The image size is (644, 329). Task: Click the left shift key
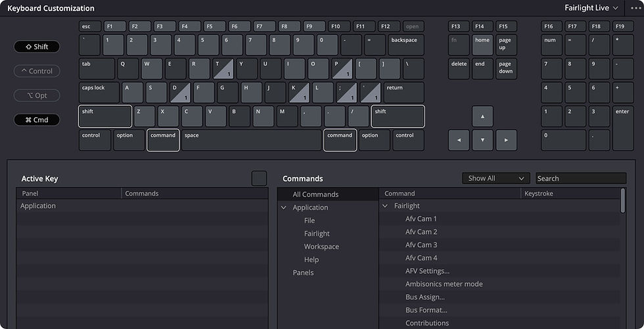(x=105, y=116)
